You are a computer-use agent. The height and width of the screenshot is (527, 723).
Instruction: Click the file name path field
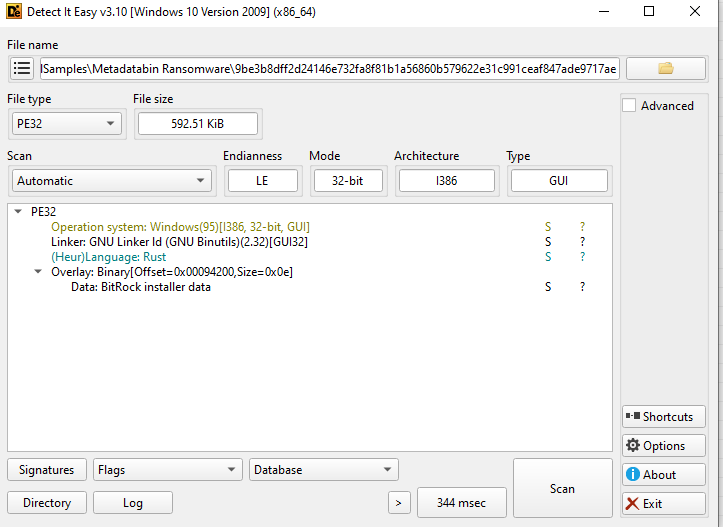329,69
